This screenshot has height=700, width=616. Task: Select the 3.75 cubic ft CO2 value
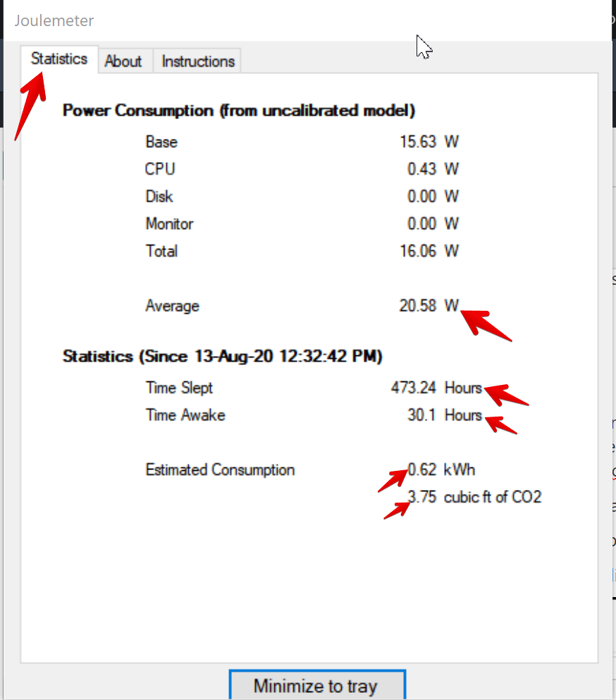coord(421,497)
